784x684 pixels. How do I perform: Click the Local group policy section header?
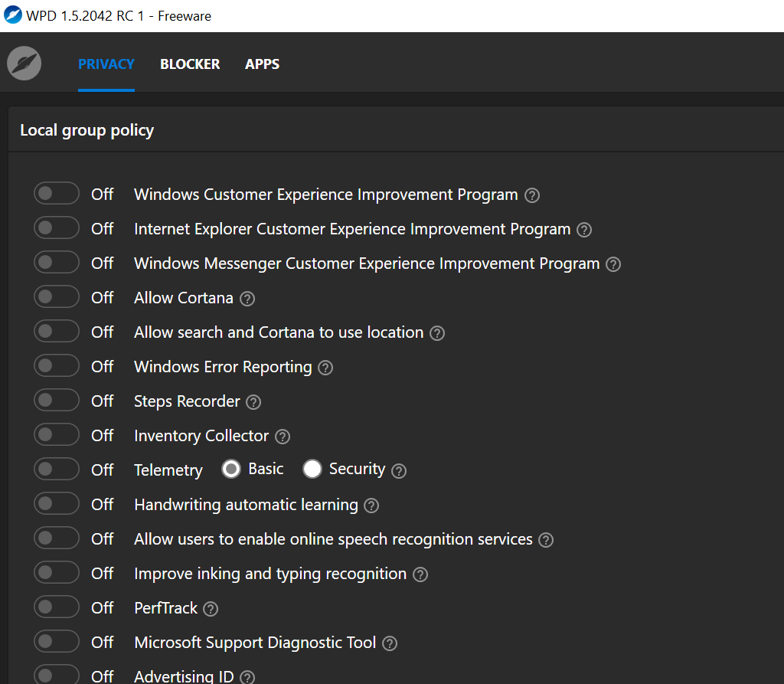tap(87, 130)
